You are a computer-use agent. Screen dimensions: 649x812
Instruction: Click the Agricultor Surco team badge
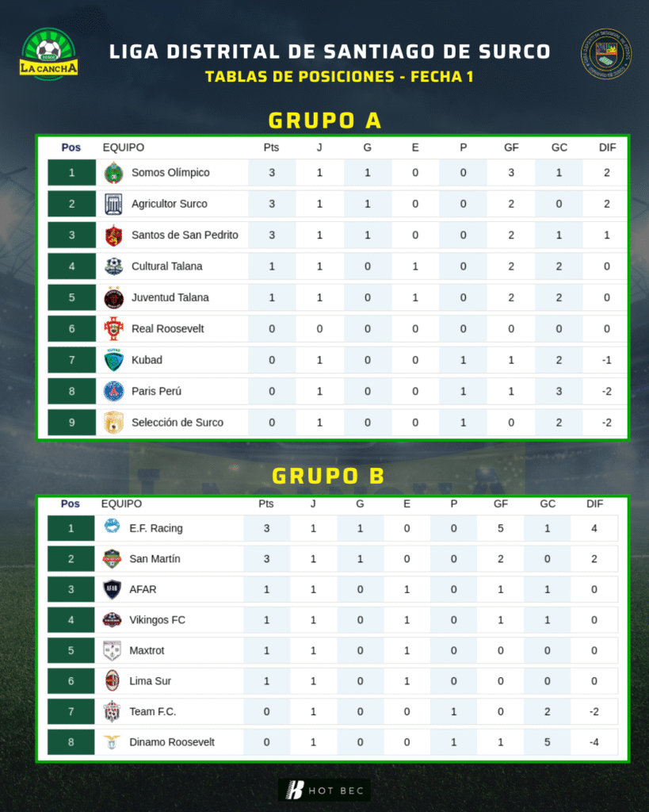[113, 204]
